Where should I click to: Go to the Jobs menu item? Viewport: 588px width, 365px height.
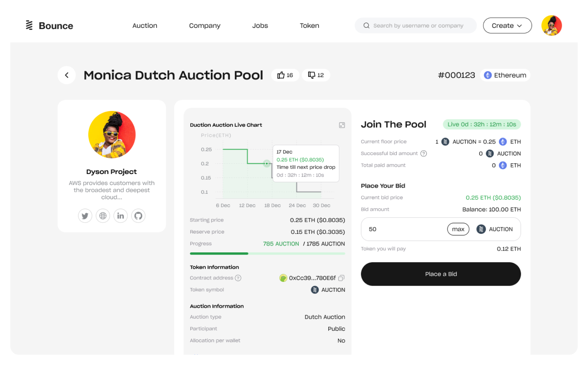click(x=260, y=26)
